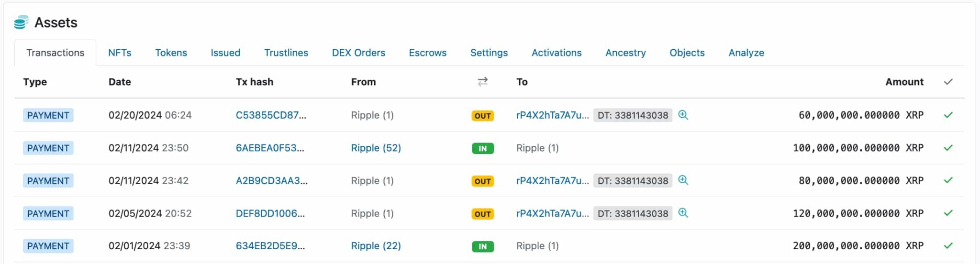Open the Ripple (22) sender account link

point(376,246)
